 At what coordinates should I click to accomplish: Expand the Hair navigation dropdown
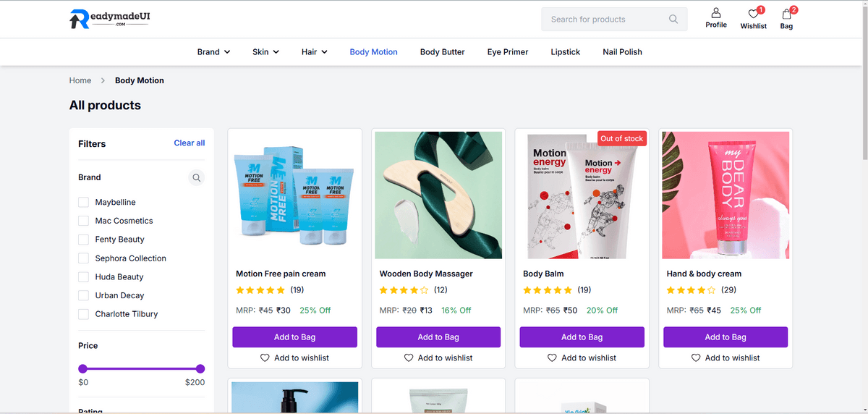pyautogui.click(x=315, y=52)
